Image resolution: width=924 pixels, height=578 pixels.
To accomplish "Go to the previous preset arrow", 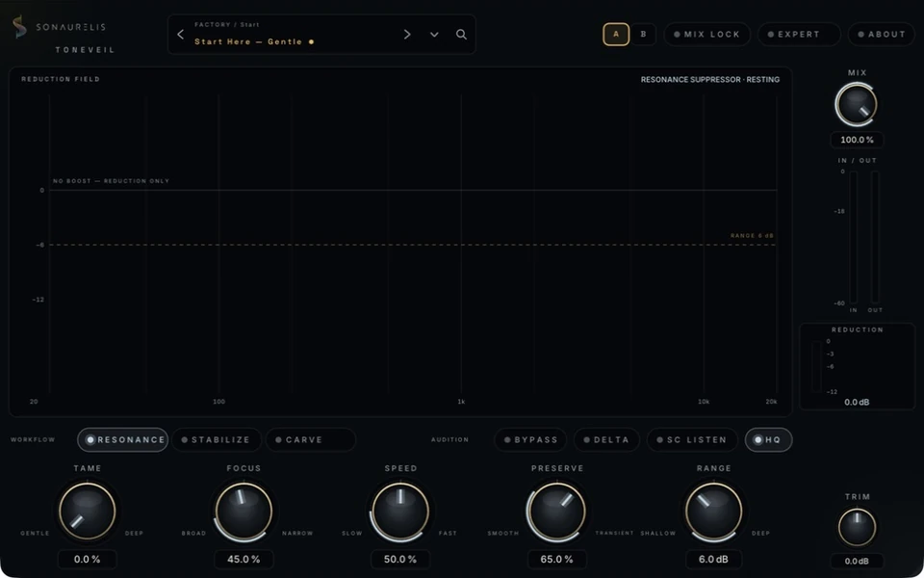I will (x=181, y=35).
